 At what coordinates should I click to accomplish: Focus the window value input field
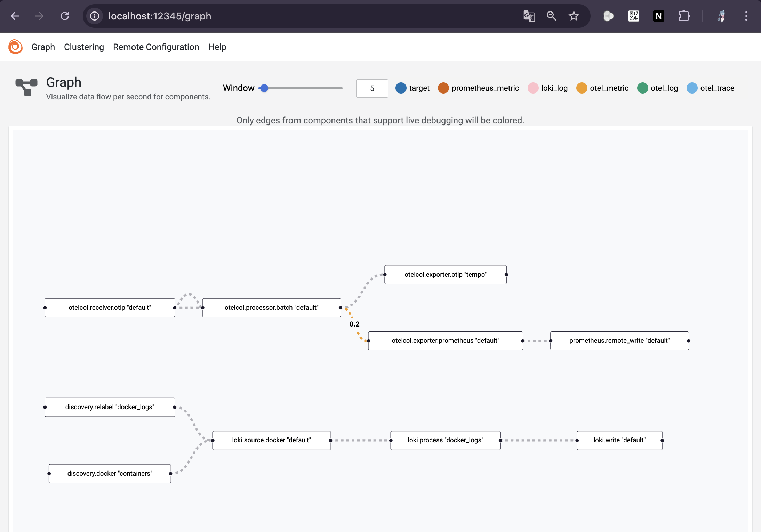(372, 88)
